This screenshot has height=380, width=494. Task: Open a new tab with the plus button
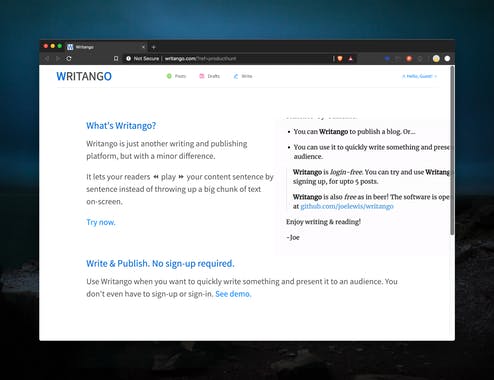[x=153, y=47]
